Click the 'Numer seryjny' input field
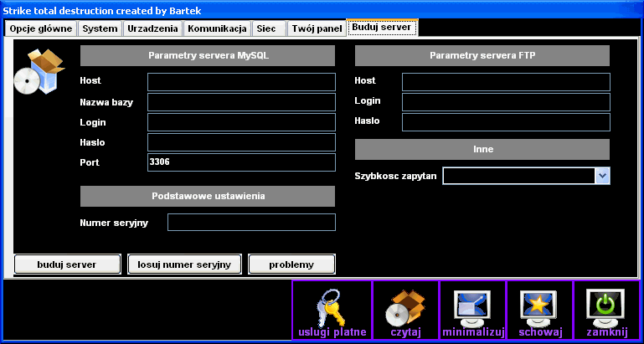 click(x=251, y=223)
